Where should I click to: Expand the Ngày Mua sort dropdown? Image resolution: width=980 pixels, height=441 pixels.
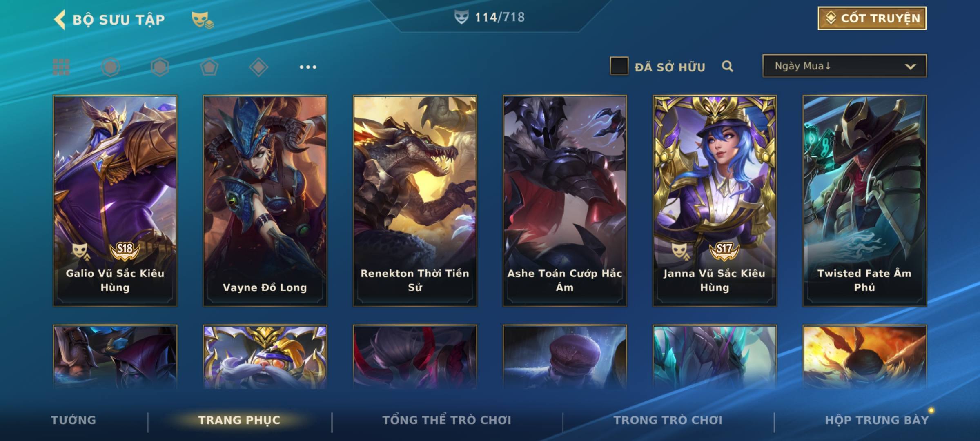coord(844,66)
